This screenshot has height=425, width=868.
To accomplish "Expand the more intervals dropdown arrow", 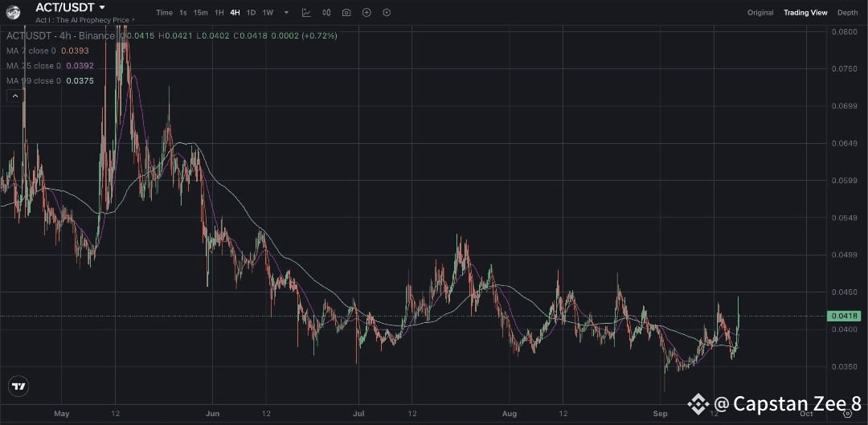I will [x=286, y=12].
